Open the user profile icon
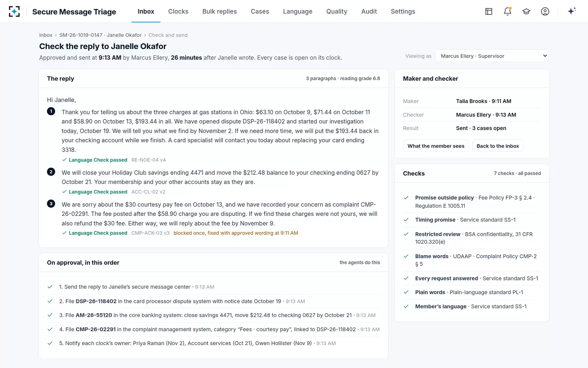This screenshot has width=588, height=368. point(545,11)
